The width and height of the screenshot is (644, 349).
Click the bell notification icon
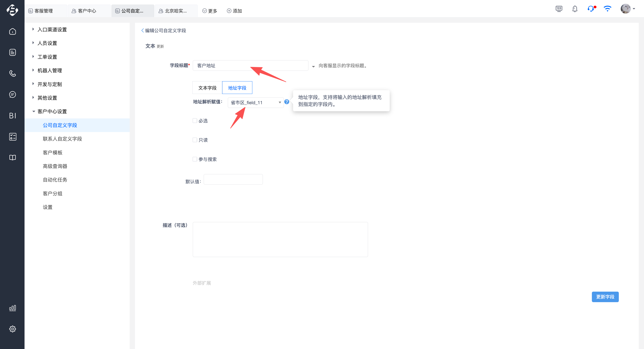click(575, 9)
